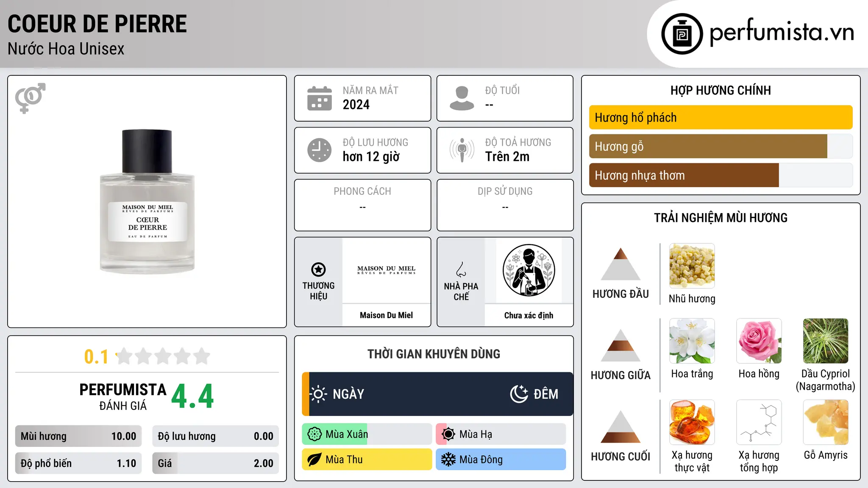Click the Perfumista 4.4 rating score
This screenshot has width=868, height=488.
pyautogui.click(x=192, y=396)
